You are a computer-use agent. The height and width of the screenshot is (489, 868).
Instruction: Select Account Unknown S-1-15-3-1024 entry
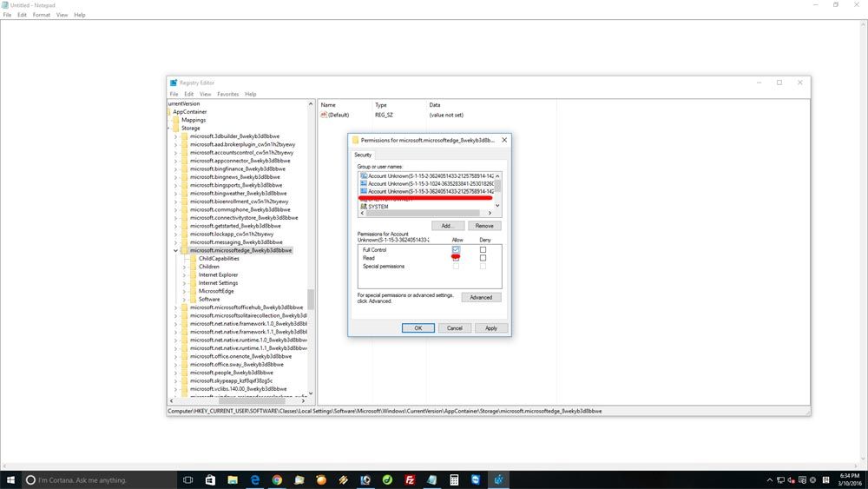431,184
